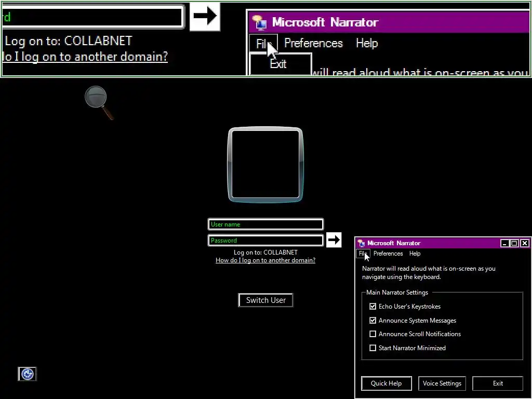Click the User name field
Image resolution: width=532 pixels, height=399 pixels.
click(265, 224)
